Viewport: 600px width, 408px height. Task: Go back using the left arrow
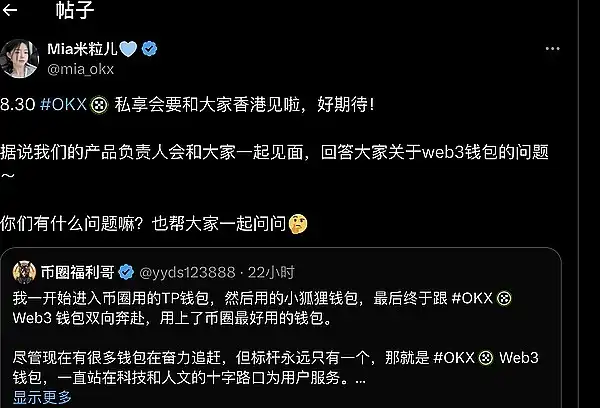pyautogui.click(x=10, y=10)
